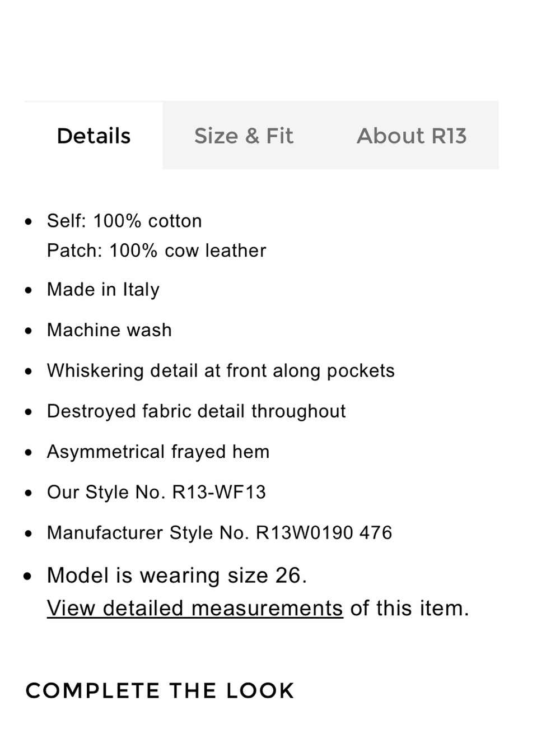Click the Model is wearing size 26 text
Image resolution: width=560 pixels, height=747 pixels.
pos(177,576)
